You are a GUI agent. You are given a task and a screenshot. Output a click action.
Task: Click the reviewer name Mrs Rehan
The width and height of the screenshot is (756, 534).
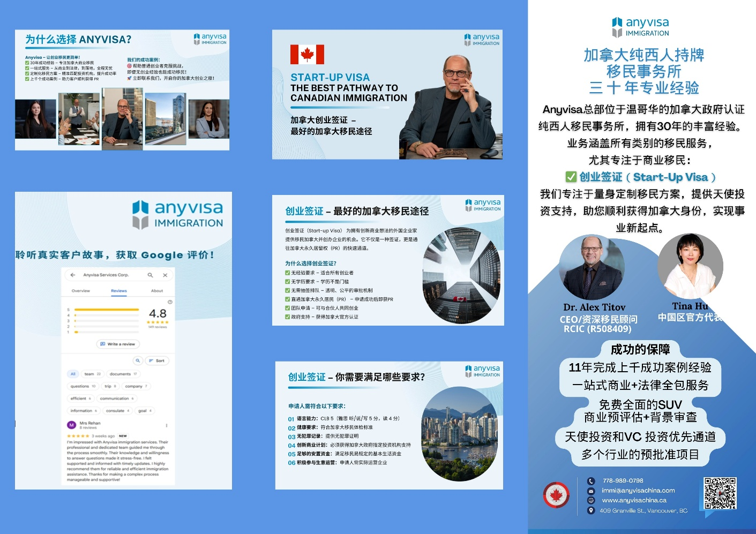click(x=90, y=423)
